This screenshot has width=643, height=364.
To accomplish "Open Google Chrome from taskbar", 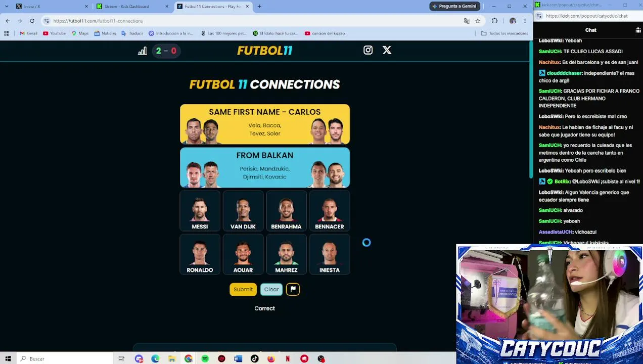I will pyautogui.click(x=189, y=359).
